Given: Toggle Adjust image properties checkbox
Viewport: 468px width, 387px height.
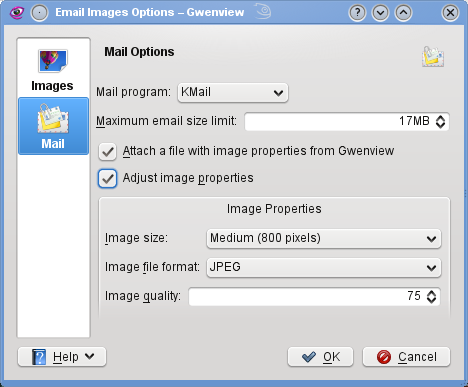Looking at the screenshot, I should (x=107, y=178).
